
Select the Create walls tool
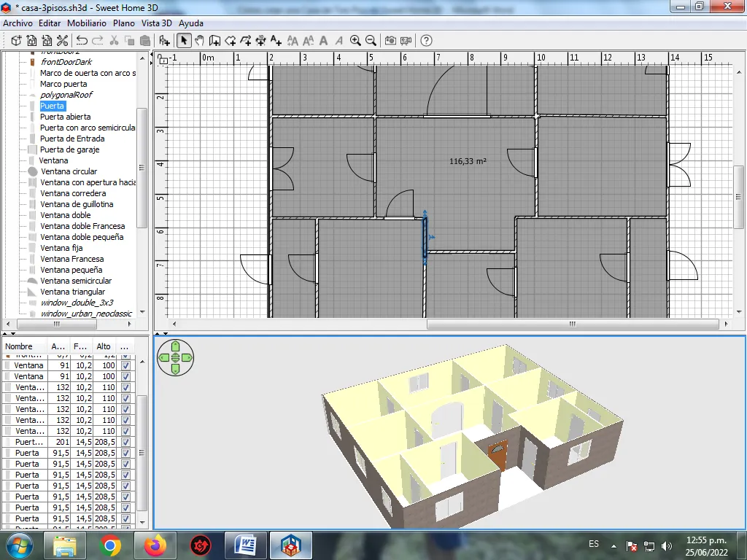(x=215, y=41)
